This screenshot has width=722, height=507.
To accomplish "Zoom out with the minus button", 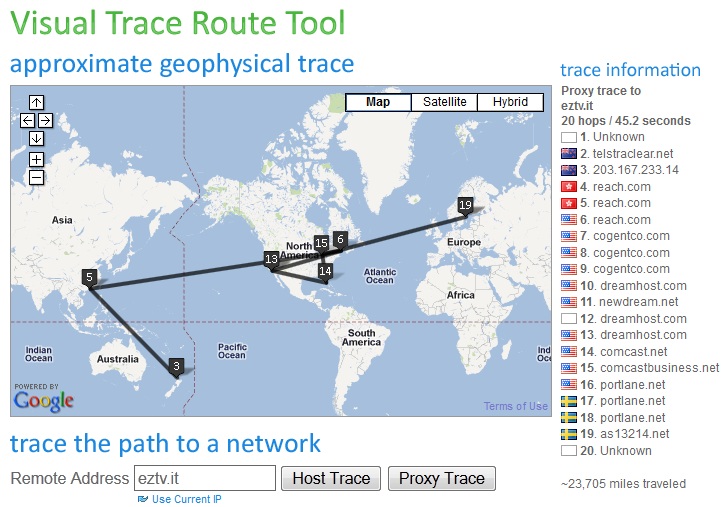I will pyautogui.click(x=36, y=177).
